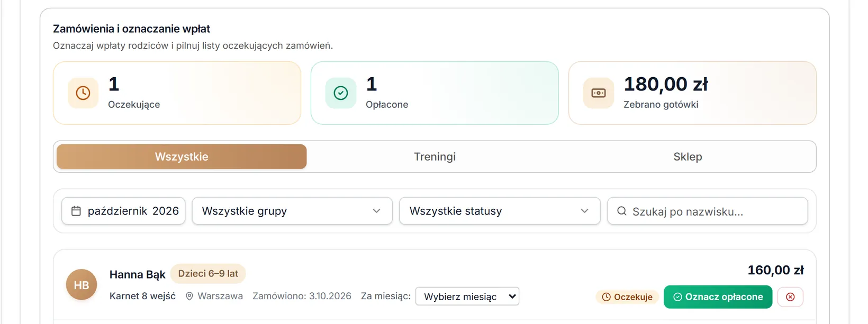
Task: Open the Wybierz miesiąc selector
Action: 467,296
